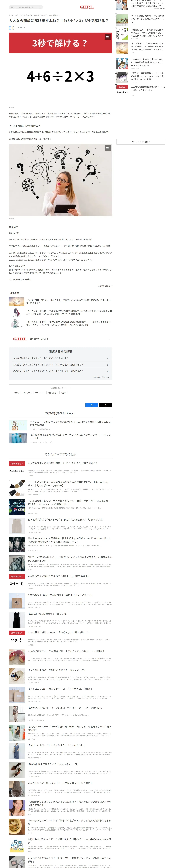Select the '#スマホ' keyword tag
This screenshot has height=868, width=174.
[27, 393]
